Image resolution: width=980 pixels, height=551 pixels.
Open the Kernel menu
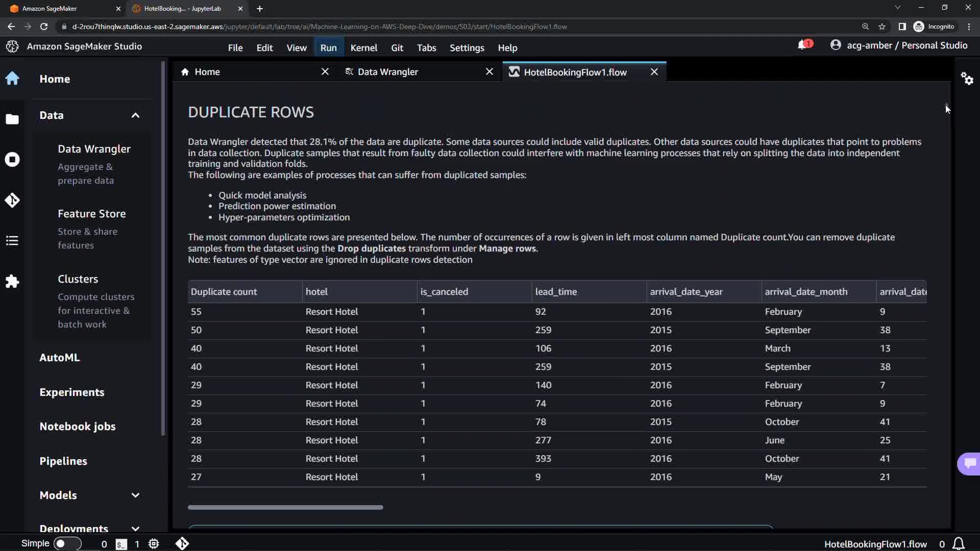(x=363, y=47)
